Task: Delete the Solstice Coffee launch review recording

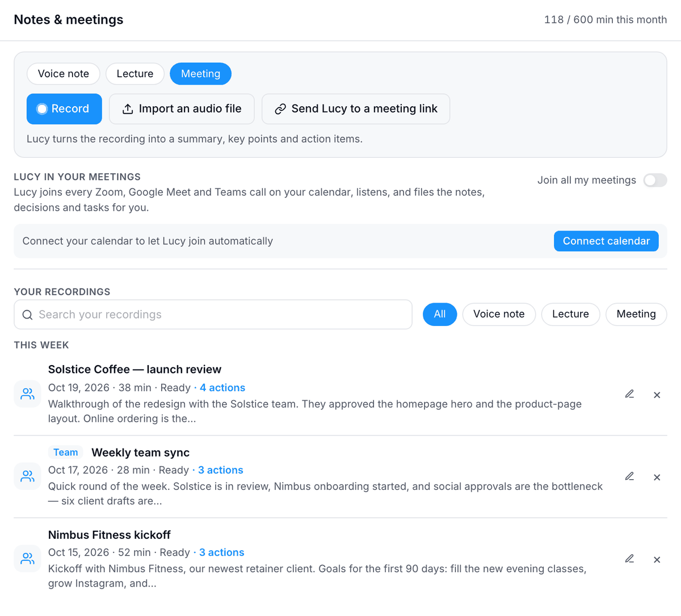Action: tap(657, 395)
